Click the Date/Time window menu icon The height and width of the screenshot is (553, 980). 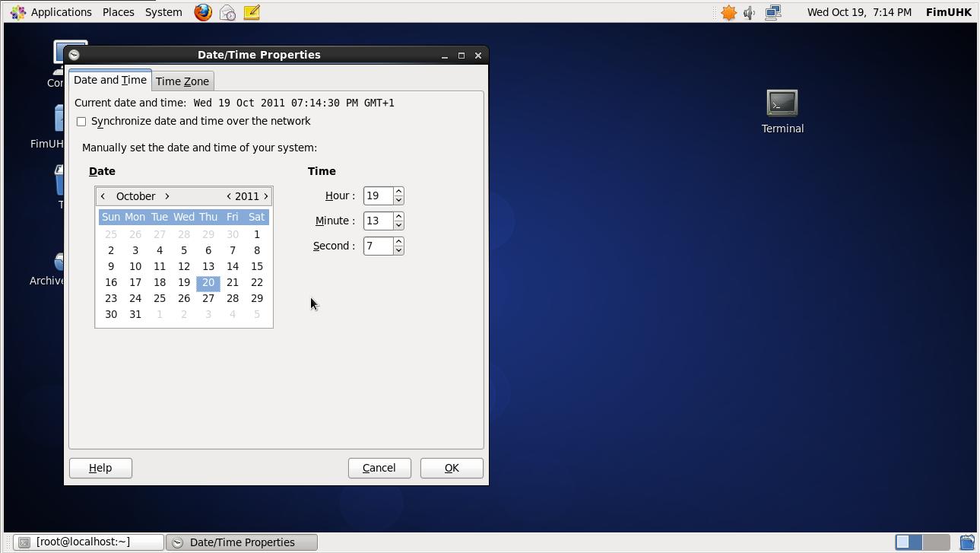(75, 55)
